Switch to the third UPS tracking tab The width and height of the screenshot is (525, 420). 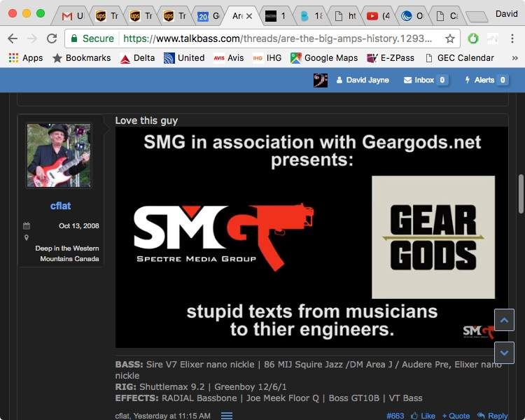pos(175,15)
